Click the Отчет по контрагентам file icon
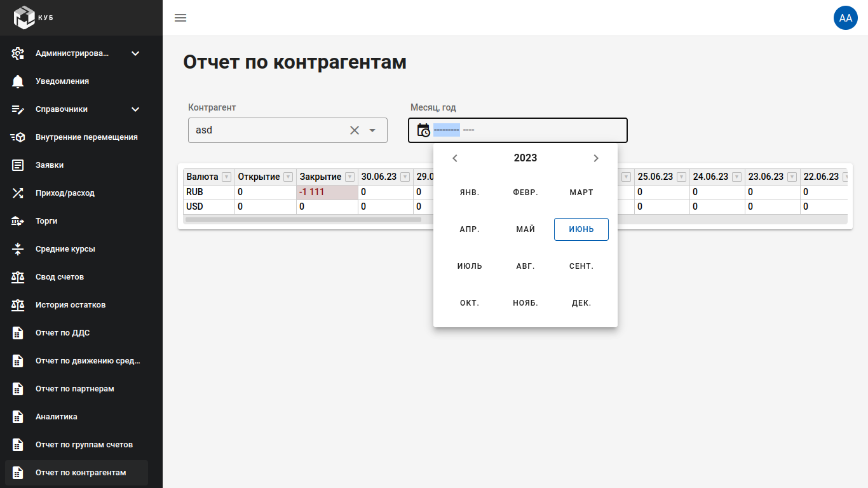Screen dimensions: 868x488 pos(18,473)
